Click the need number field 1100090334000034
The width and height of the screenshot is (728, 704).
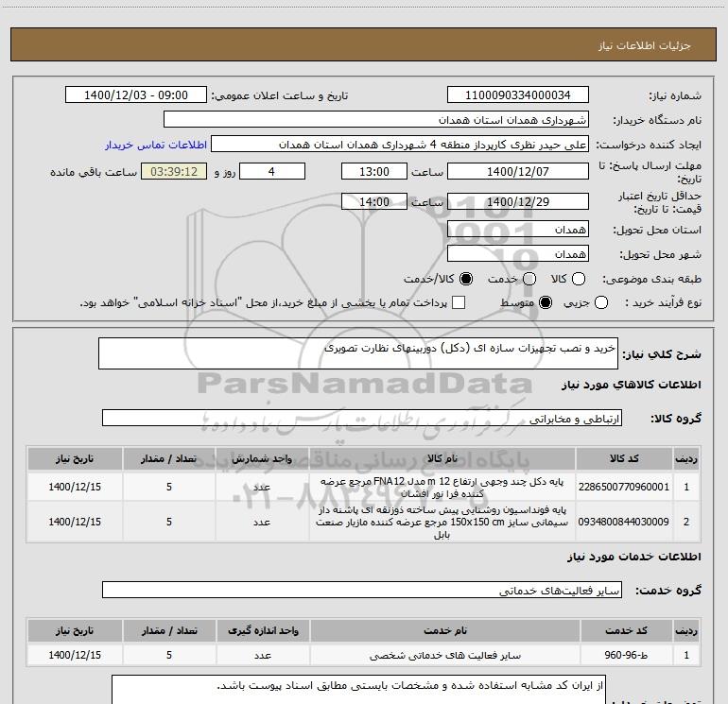pyautogui.click(x=518, y=95)
